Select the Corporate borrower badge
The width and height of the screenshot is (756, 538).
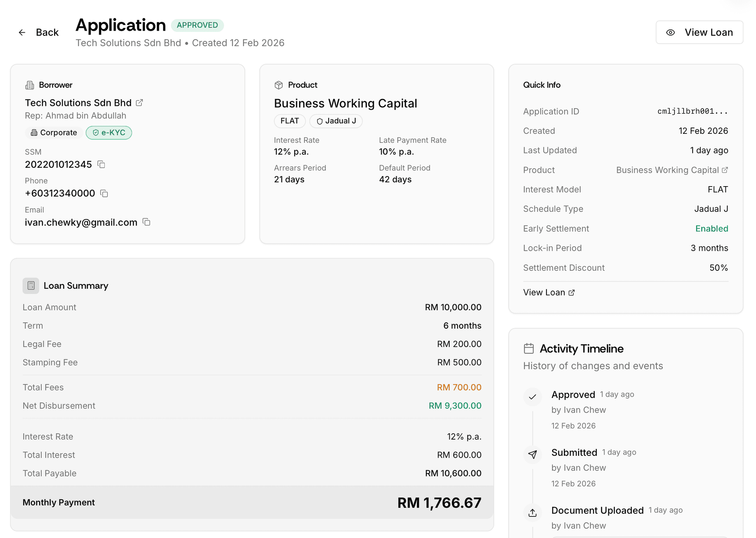(x=53, y=133)
